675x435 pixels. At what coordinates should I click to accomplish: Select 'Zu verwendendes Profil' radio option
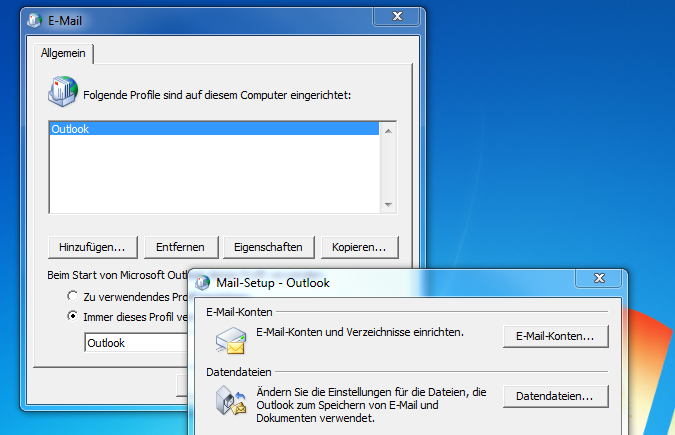tap(73, 296)
